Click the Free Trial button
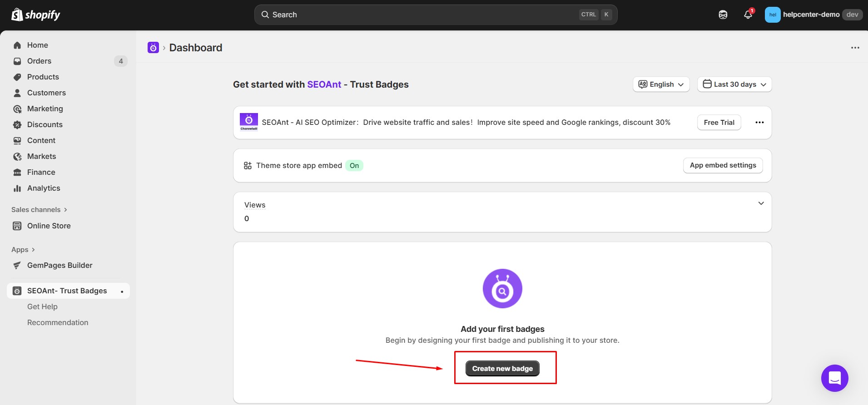The image size is (868, 405). (x=719, y=123)
